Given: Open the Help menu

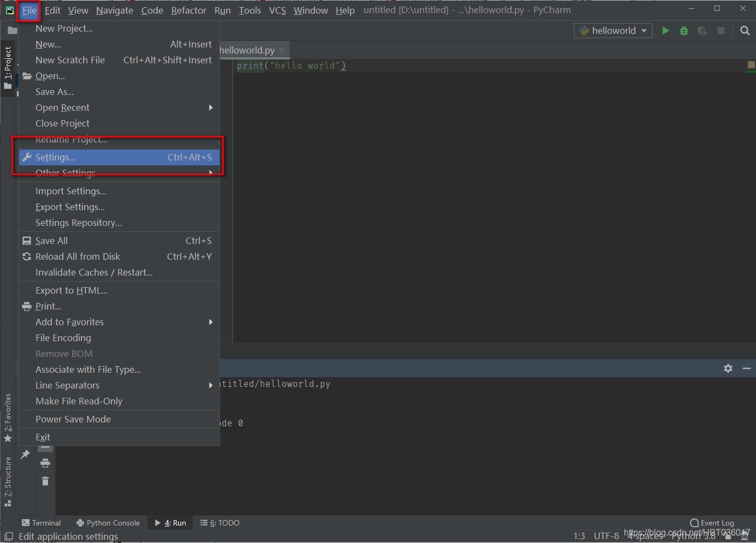Looking at the screenshot, I should click(345, 10).
